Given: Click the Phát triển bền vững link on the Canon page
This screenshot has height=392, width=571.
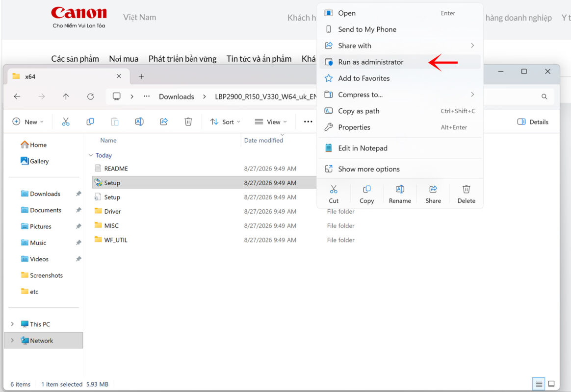Looking at the screenshot, I should [182, 58].
